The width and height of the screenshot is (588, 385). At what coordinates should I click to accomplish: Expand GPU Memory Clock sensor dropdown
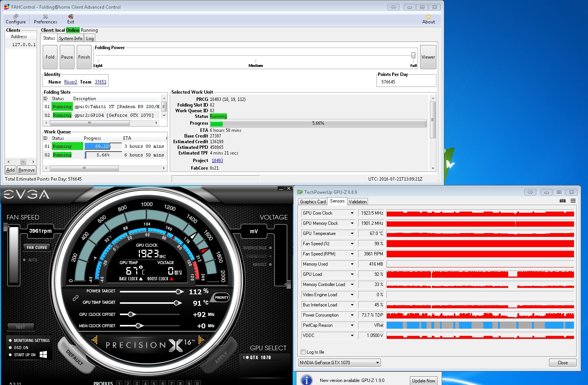(x=352, y=223)
